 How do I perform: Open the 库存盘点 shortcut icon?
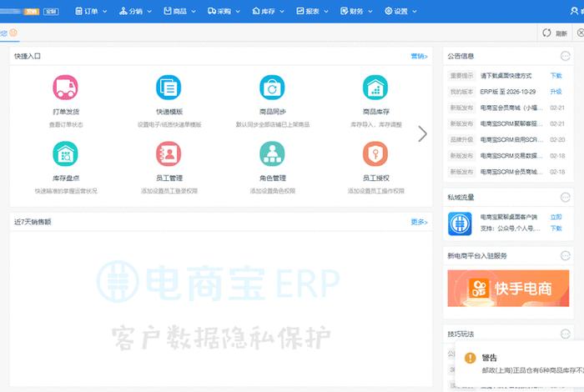pyautogui.click(x=66, y=153)
